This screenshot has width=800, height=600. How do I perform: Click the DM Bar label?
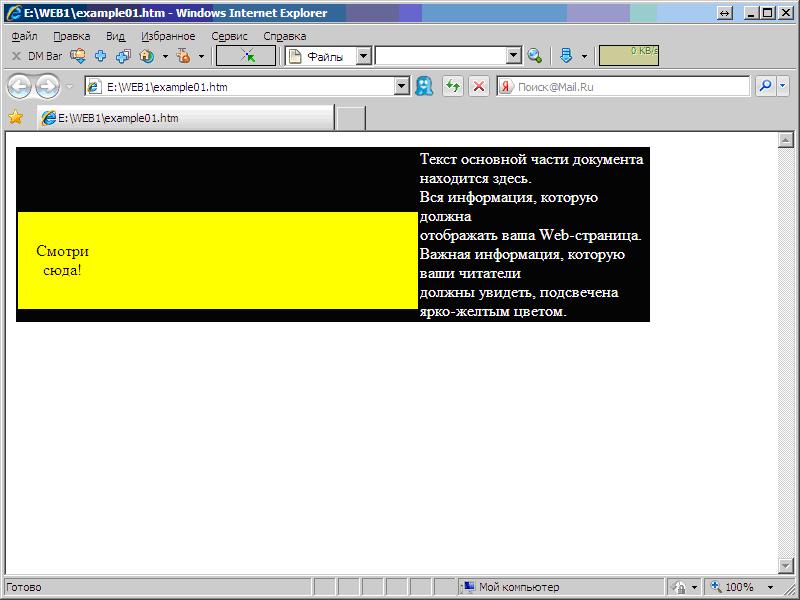45,56
